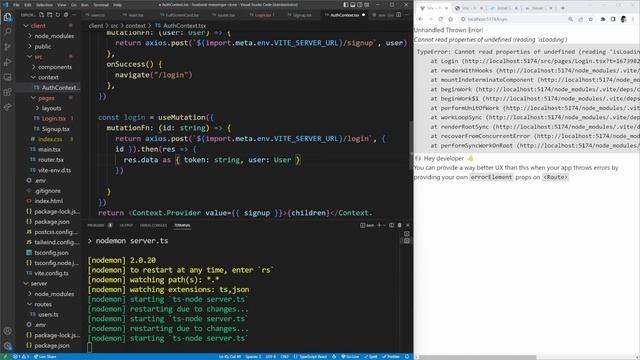This screenshot has height=360, width=640.
Task: Click Ln/Col indicator in status bar
Action: [x=230, y=357]
